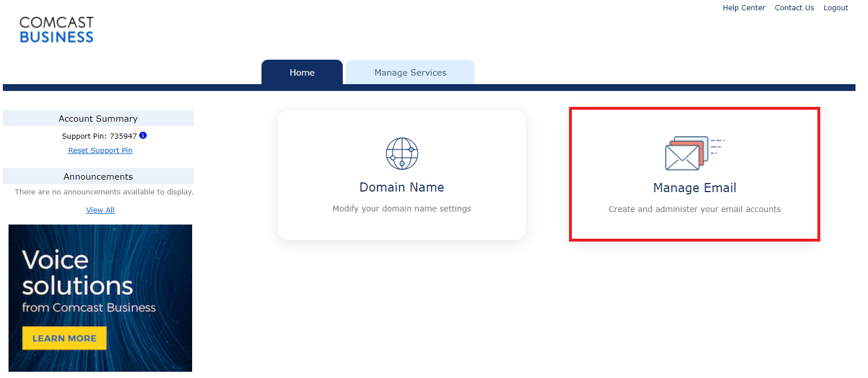Logout of the account
The width and height of the screenshot is (868, 378).
tap(835, 7)
